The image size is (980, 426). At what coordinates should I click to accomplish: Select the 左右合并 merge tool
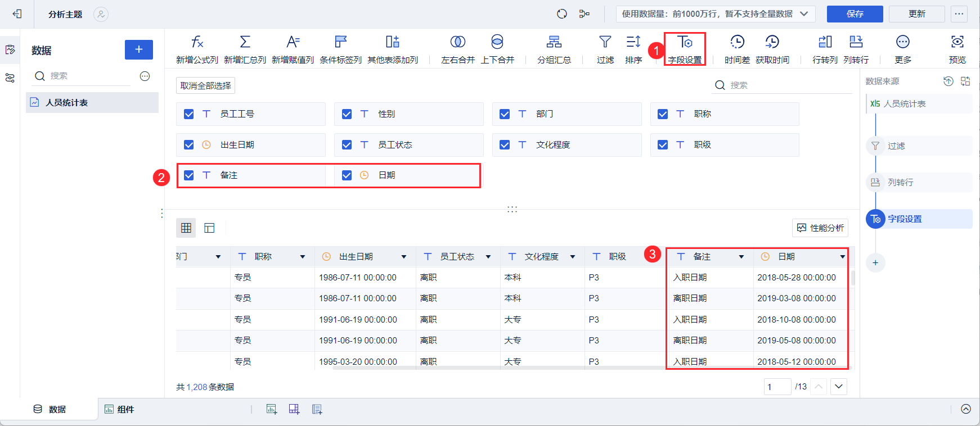click(x=458, y=49)
